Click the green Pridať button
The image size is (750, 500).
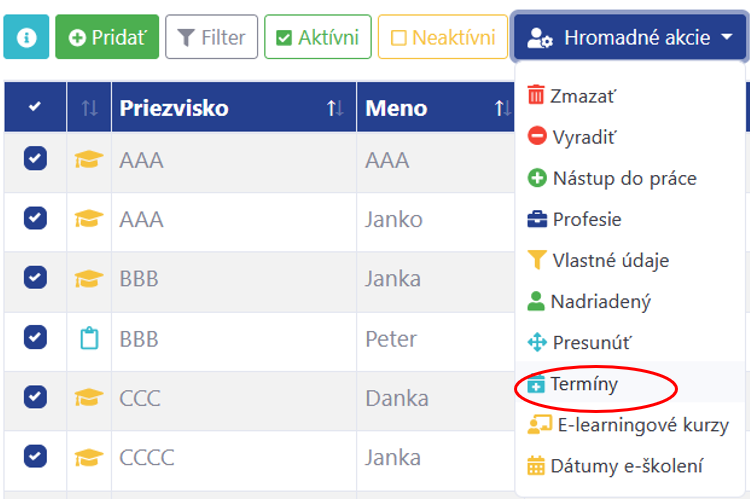[107, 37]
